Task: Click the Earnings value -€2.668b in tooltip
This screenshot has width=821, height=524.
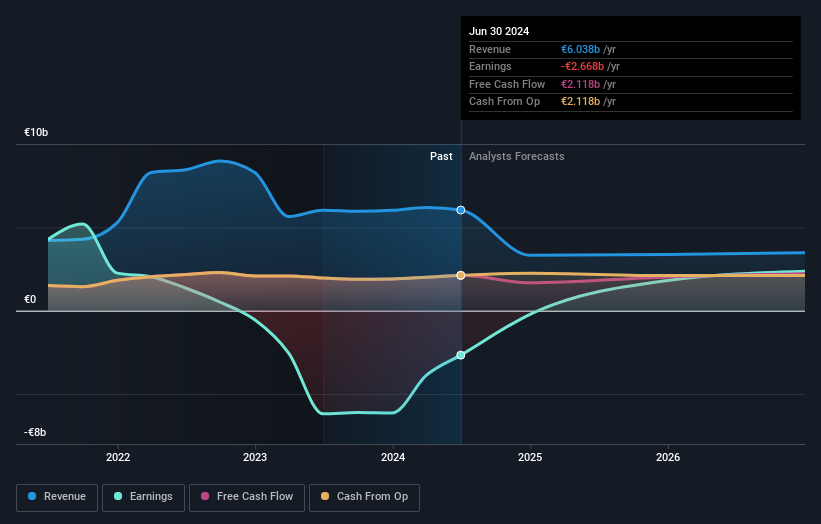Action: coord(582,66)
